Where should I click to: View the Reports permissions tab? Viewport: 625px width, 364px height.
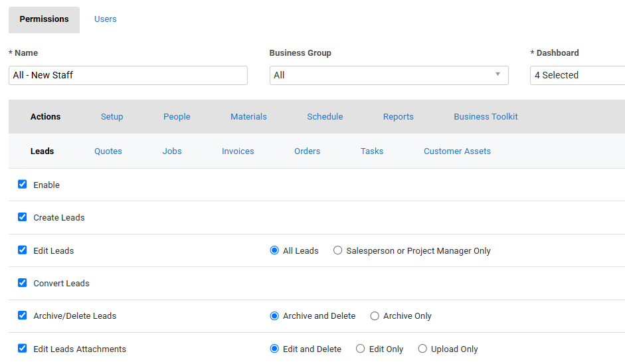398,117
